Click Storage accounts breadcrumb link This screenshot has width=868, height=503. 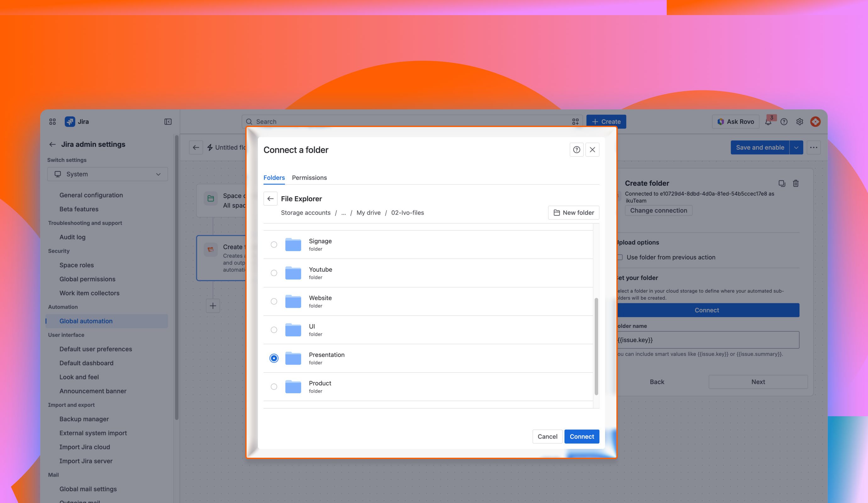(x=305, y=213)
